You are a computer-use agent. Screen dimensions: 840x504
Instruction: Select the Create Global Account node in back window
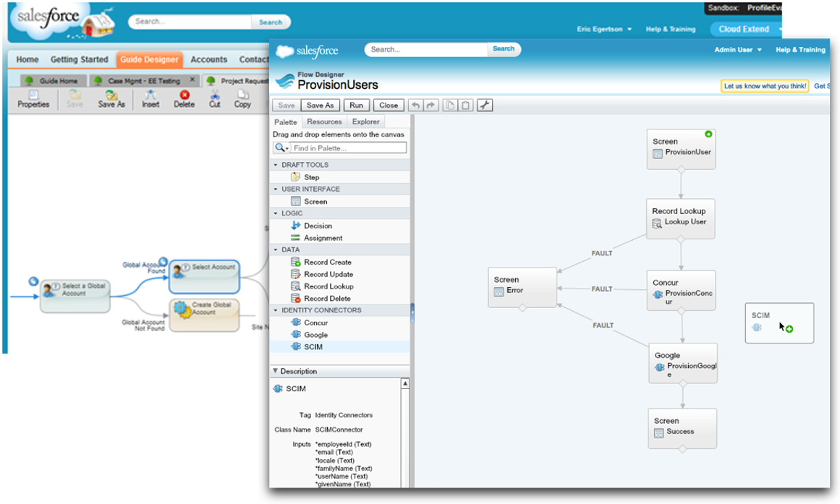pos(204,315)
